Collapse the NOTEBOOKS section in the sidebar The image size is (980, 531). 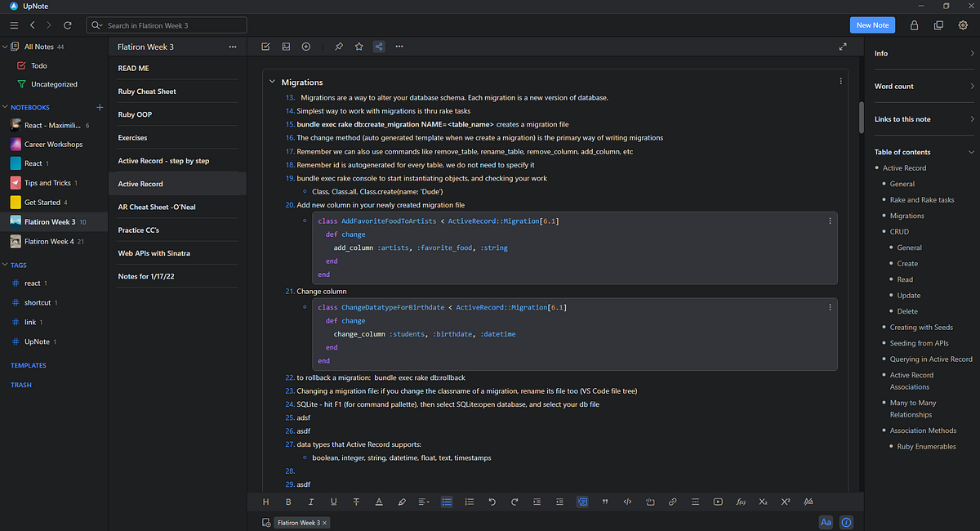pos(7,107)
